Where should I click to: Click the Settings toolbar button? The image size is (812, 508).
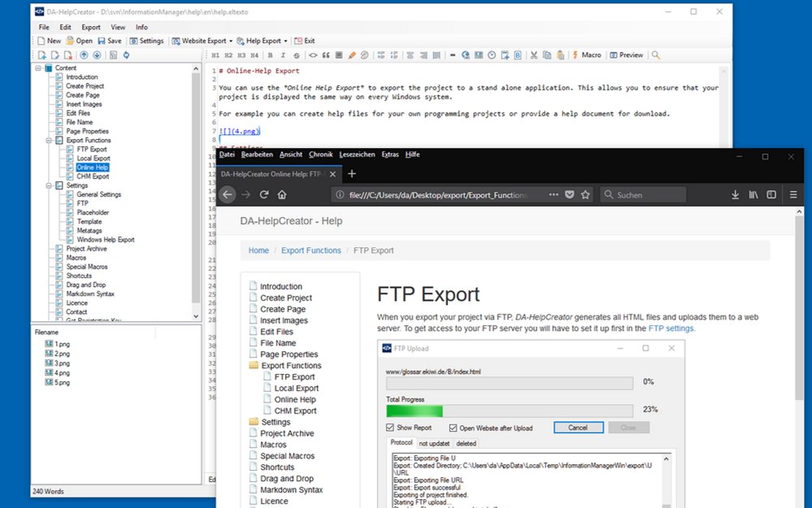146,41
